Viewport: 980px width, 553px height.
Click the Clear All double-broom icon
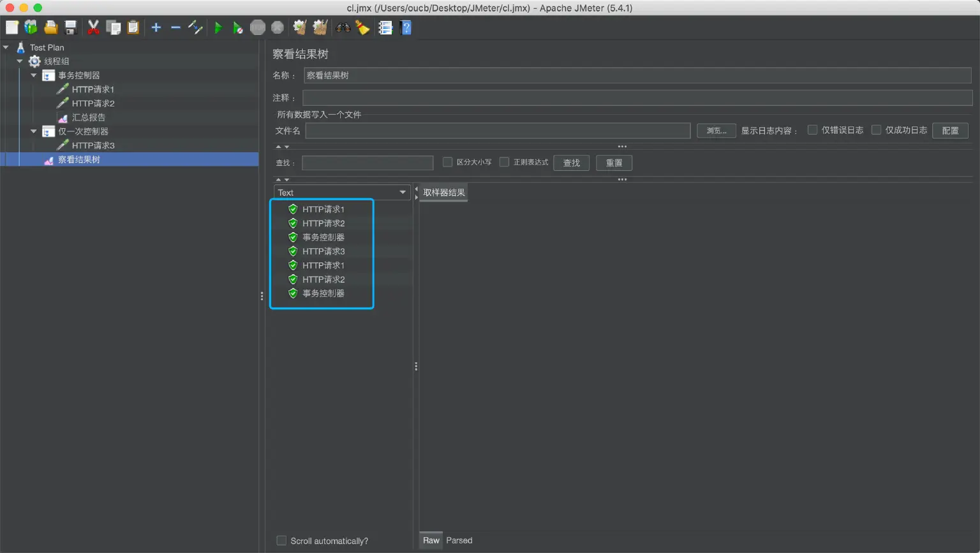[x=320, y=27]
